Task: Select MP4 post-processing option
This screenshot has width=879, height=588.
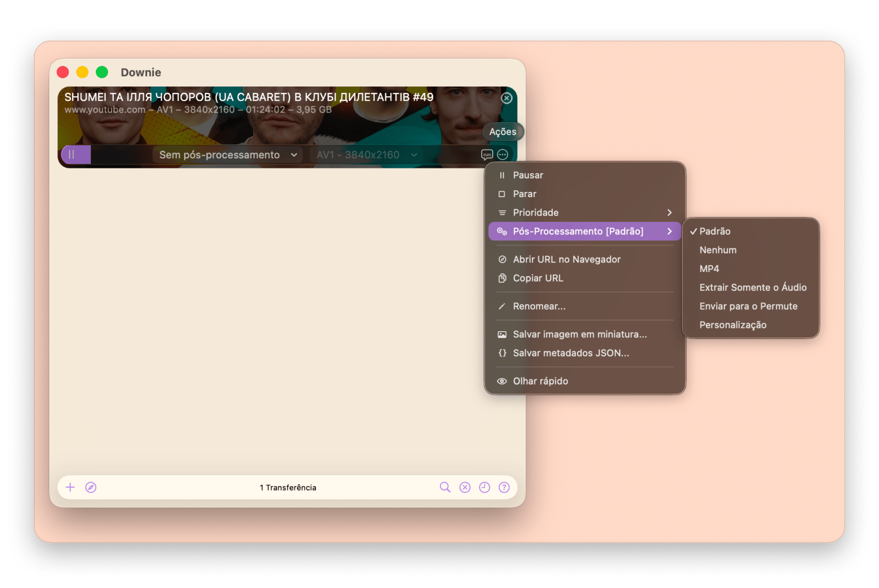Action: pyautogui.click(x=751, y=269)
